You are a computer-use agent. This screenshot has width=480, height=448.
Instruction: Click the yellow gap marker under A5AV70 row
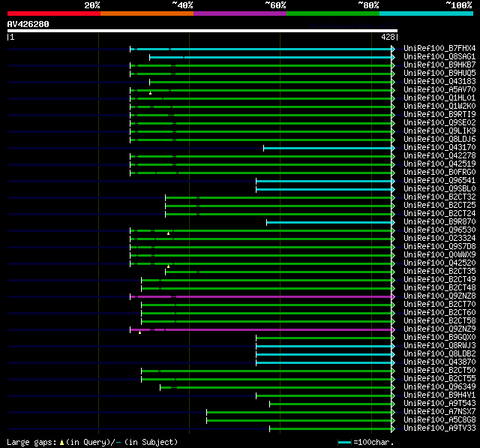point(150,93)
